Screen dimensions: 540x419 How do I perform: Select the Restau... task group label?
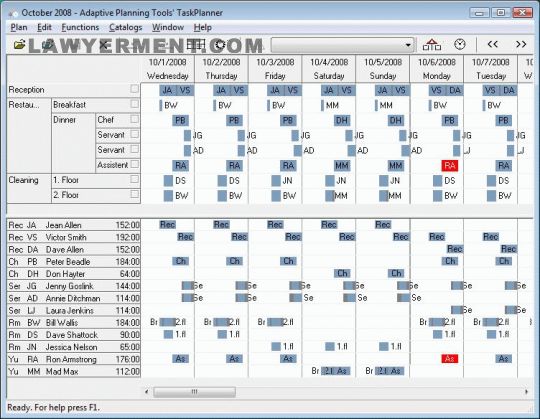[x=23, y=105]
